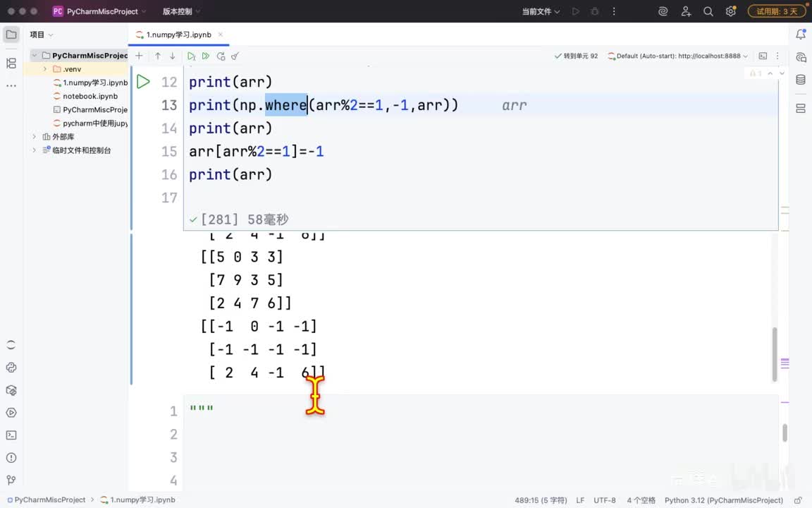
Task: Open the Structure tool window icon
Action: pos(11,64)
